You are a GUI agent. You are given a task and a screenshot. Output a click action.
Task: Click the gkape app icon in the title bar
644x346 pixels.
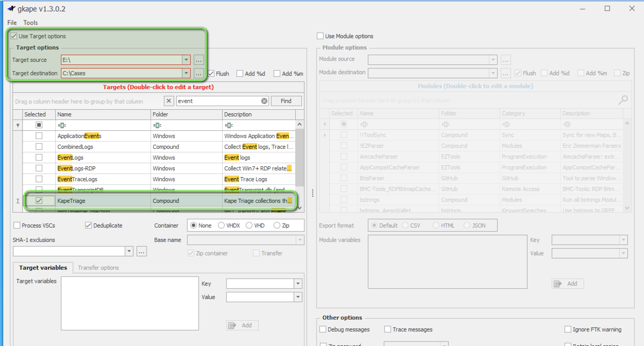click(12, 9)
